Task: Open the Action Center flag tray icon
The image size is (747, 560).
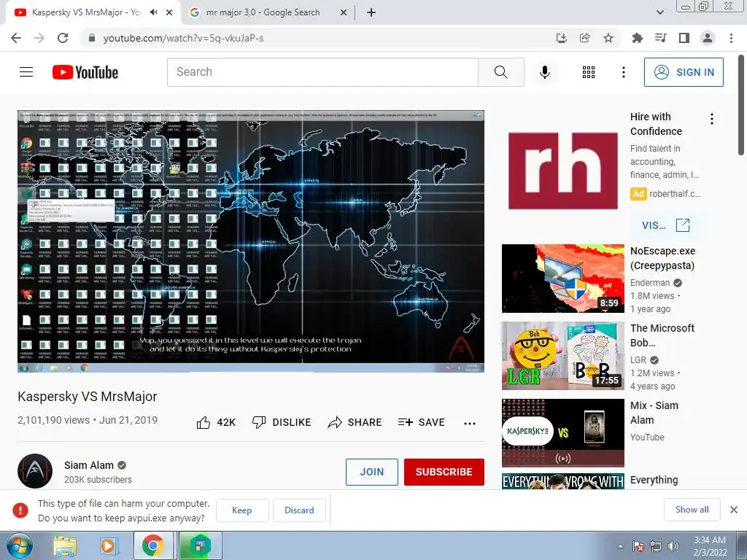Action: point(638,546)
